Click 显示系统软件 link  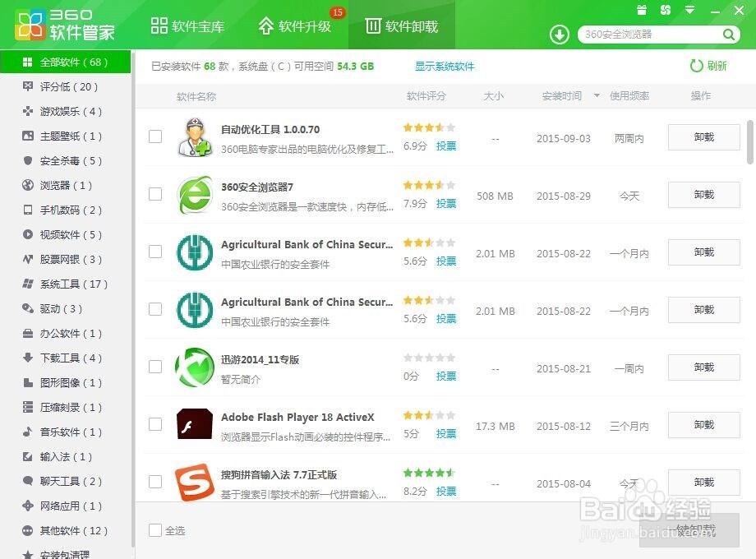click(x=445, y=66)
